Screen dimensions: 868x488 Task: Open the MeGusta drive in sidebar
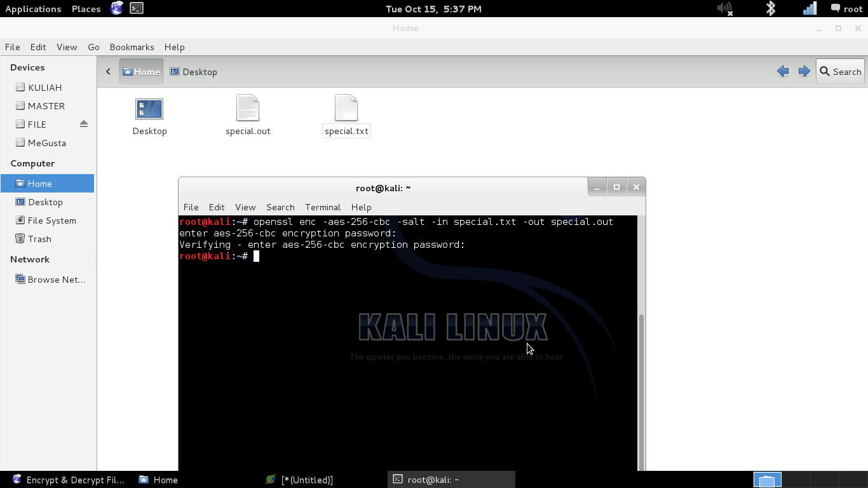[48, 143]
